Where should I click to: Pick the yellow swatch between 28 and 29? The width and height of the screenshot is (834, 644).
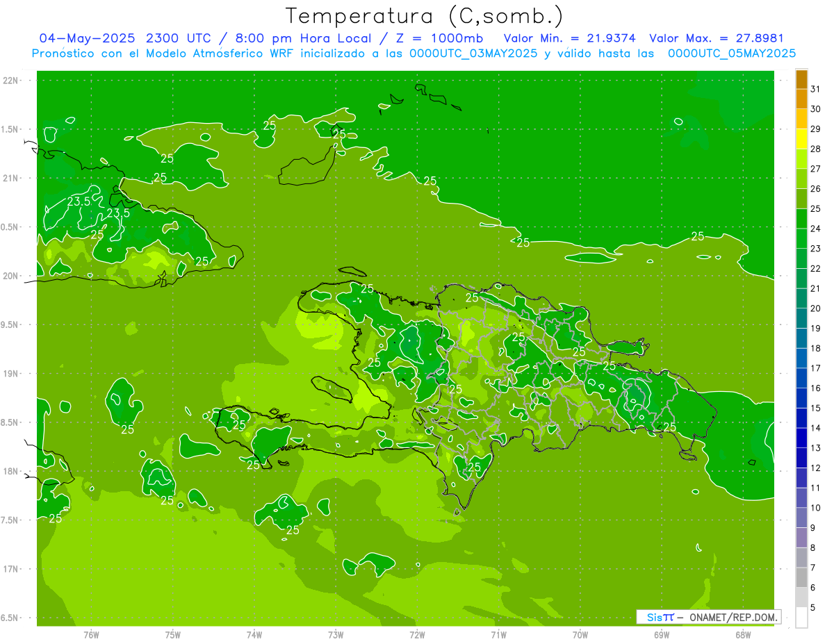point(801,139)
